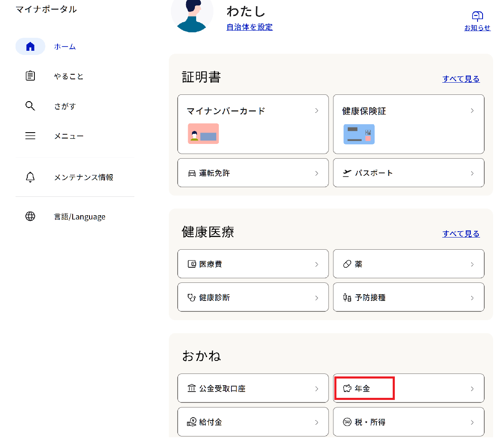The height and width of the screenshot is (444, 504).
Task: Select メンテナンス情報 menu item
Action: tap(84, 178)
